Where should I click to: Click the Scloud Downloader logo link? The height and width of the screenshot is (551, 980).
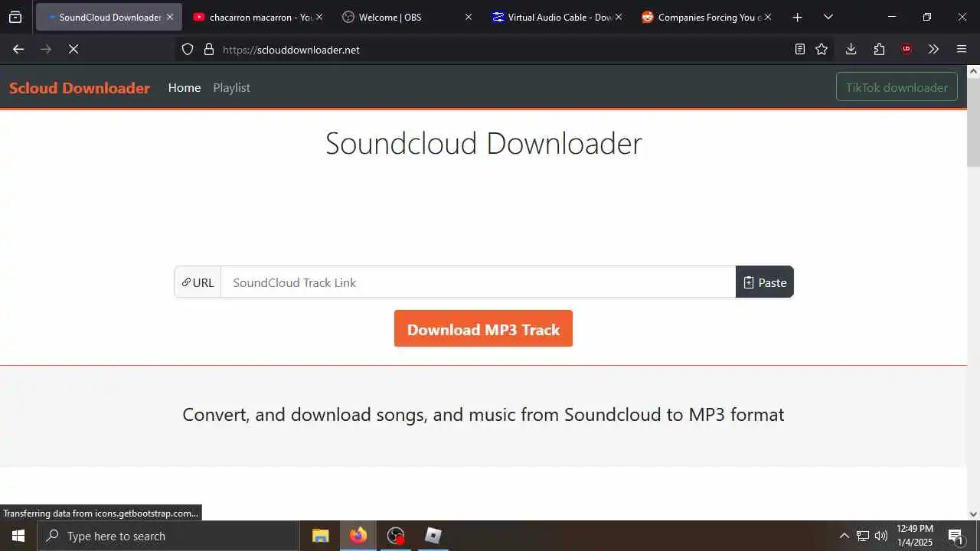[x=80, y=88]
